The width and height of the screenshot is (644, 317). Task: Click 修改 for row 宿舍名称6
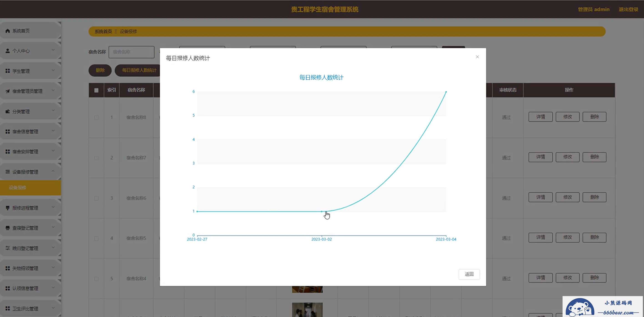click(568, 197)
